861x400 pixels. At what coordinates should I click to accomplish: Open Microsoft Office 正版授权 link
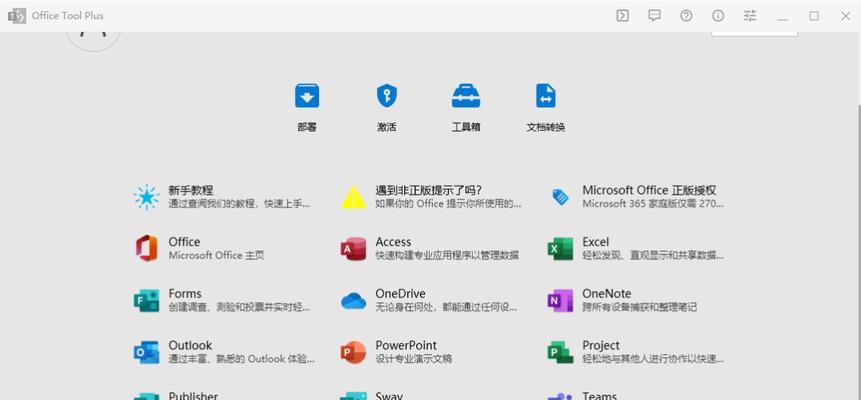pos(650,190)
